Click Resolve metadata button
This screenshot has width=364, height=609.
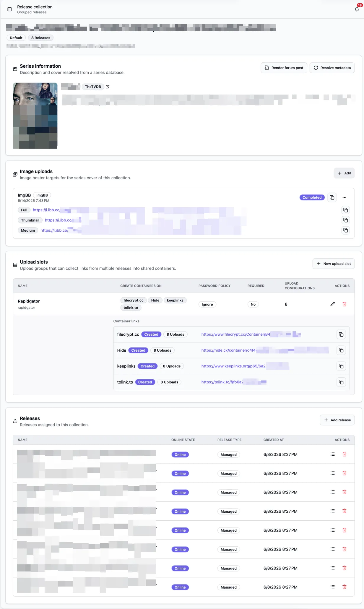tap(332, 68)
